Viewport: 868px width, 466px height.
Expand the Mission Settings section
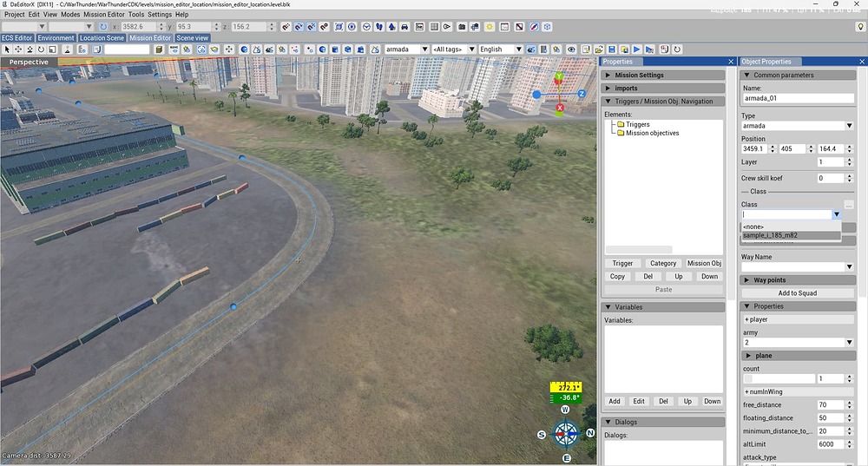663,75
